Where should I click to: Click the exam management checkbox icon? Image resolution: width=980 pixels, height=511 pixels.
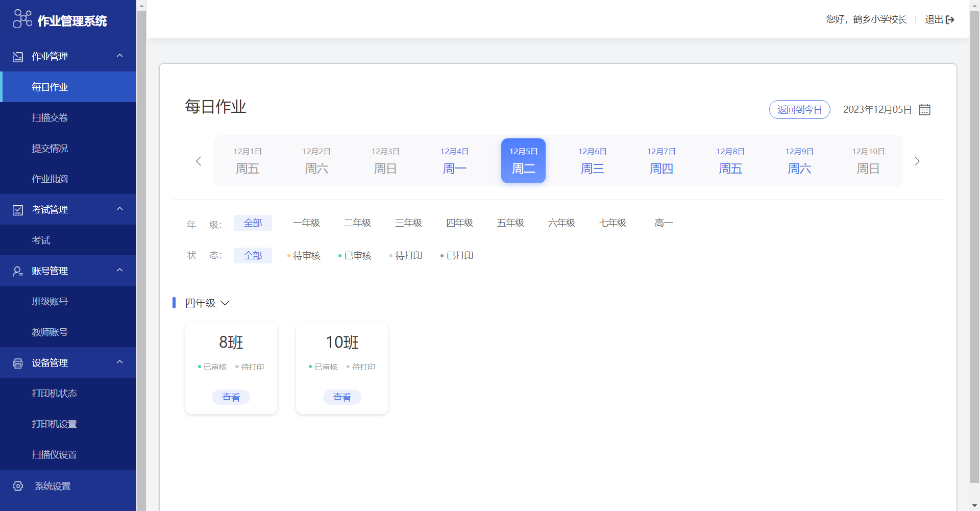pos(18,210)
